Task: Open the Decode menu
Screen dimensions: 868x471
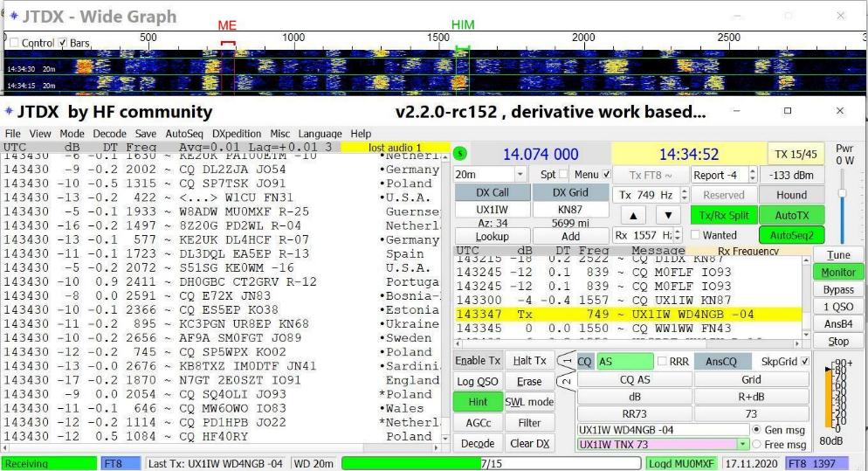Action: point(110,134)
